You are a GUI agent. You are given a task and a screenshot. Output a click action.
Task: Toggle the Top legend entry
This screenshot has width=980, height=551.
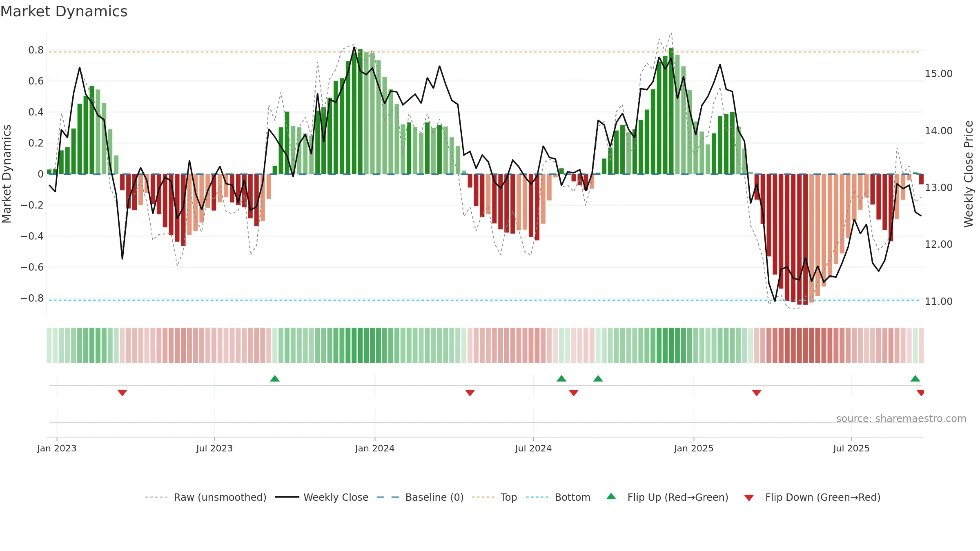coord(494,497)
